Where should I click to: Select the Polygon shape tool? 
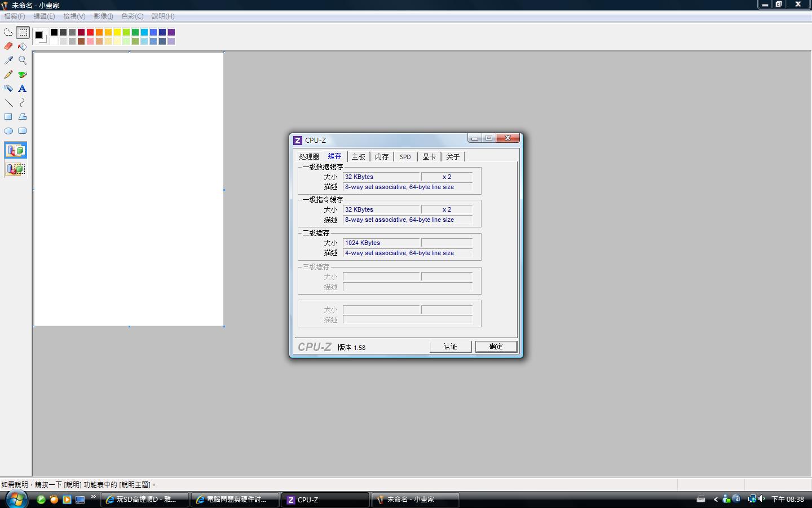(x=23, y=117)
